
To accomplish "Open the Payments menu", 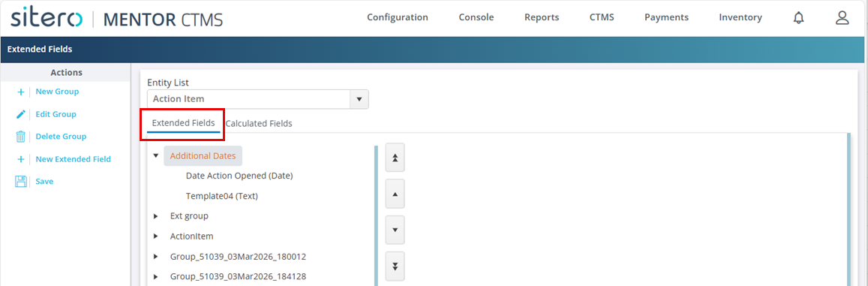I will point(666,18).
